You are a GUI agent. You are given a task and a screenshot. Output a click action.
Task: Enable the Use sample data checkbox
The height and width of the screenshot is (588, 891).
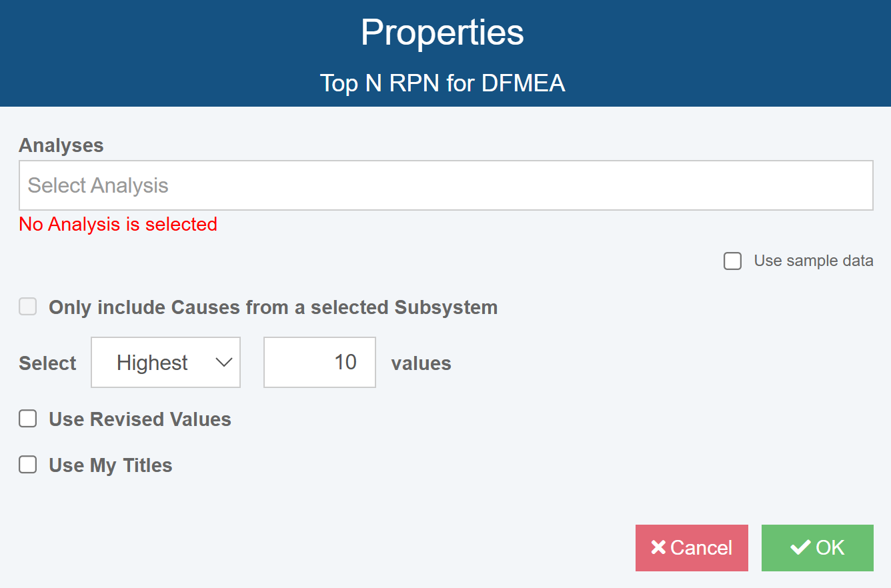coord(733,261)
